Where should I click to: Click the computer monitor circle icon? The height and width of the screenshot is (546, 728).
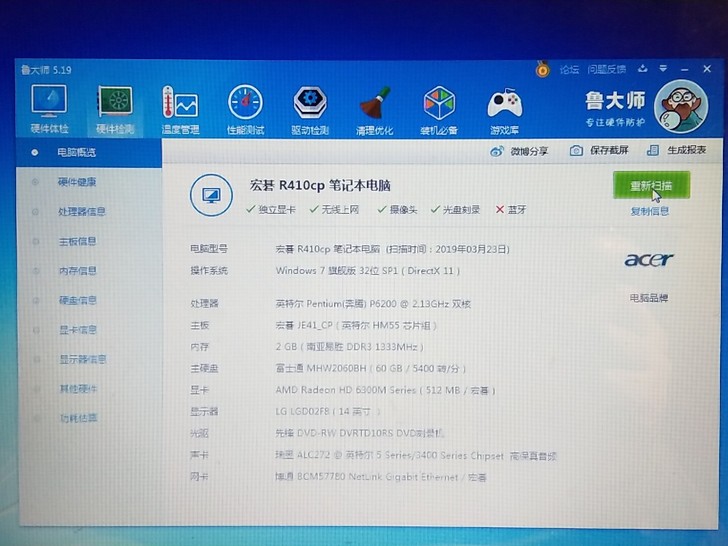pos(211,195)
